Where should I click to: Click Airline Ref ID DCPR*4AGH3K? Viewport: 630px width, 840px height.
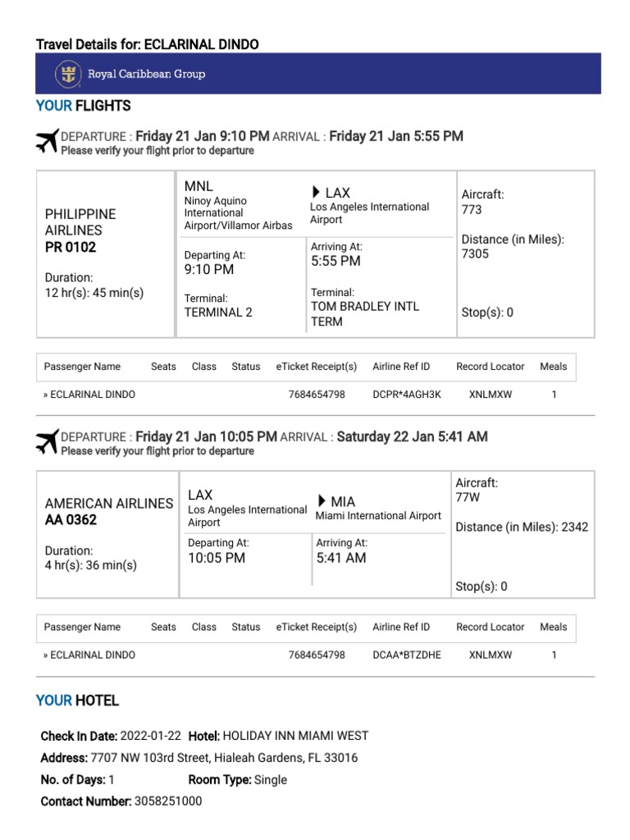click(x=407, y=395)
